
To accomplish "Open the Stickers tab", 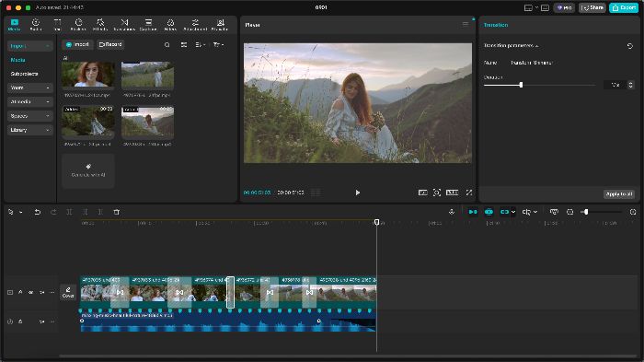I will [x=78, y=25].
